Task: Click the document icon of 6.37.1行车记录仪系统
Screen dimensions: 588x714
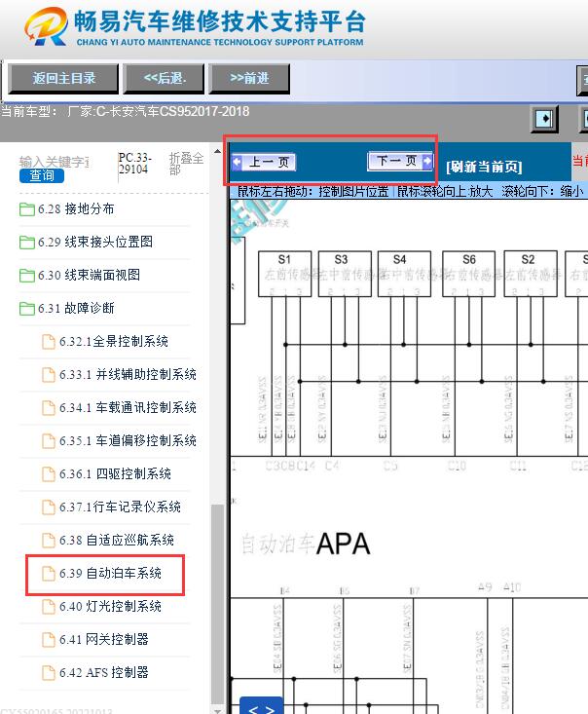Action: tap(49, 507)
